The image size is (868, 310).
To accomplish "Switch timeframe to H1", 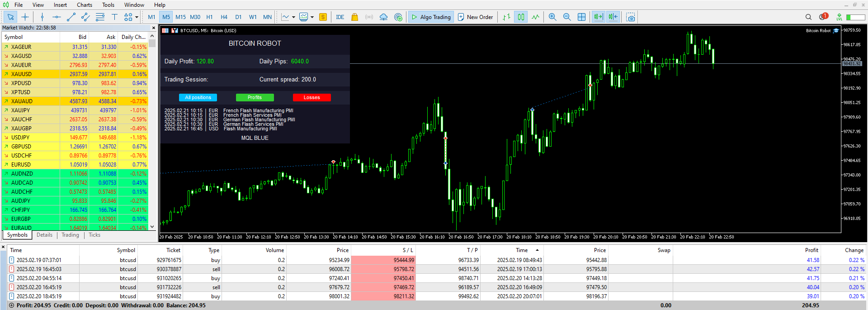I will click(x=209, y=17).
